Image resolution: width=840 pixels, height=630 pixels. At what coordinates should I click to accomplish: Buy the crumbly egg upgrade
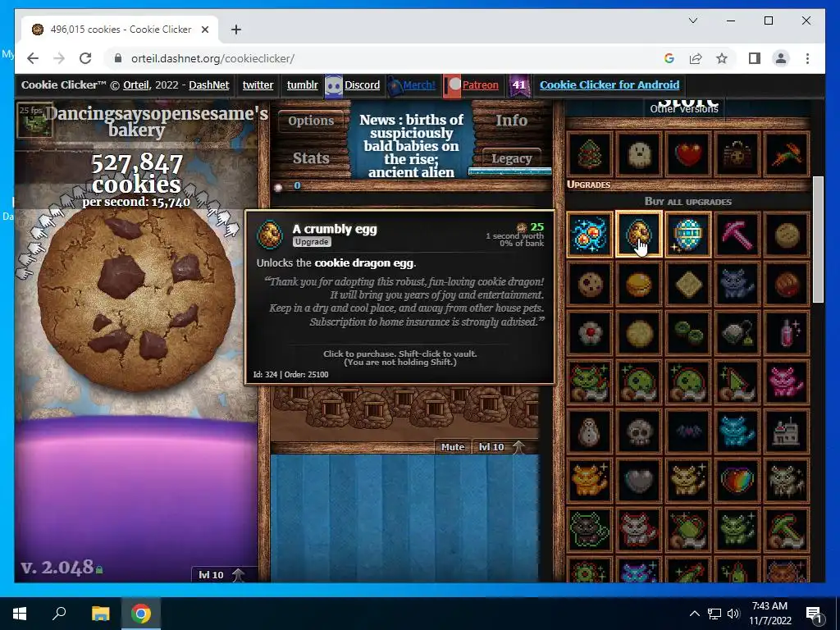pos(638,234)
